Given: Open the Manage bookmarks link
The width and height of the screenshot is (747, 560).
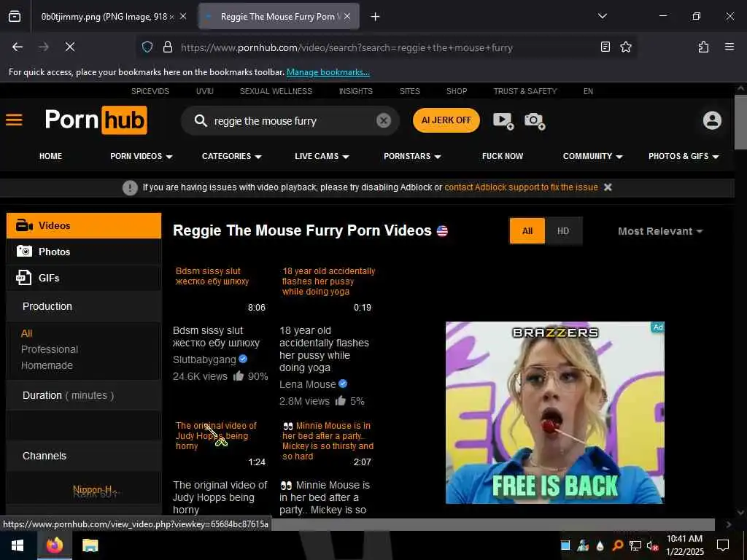Looking at the screenshot, I should point(328,72).
